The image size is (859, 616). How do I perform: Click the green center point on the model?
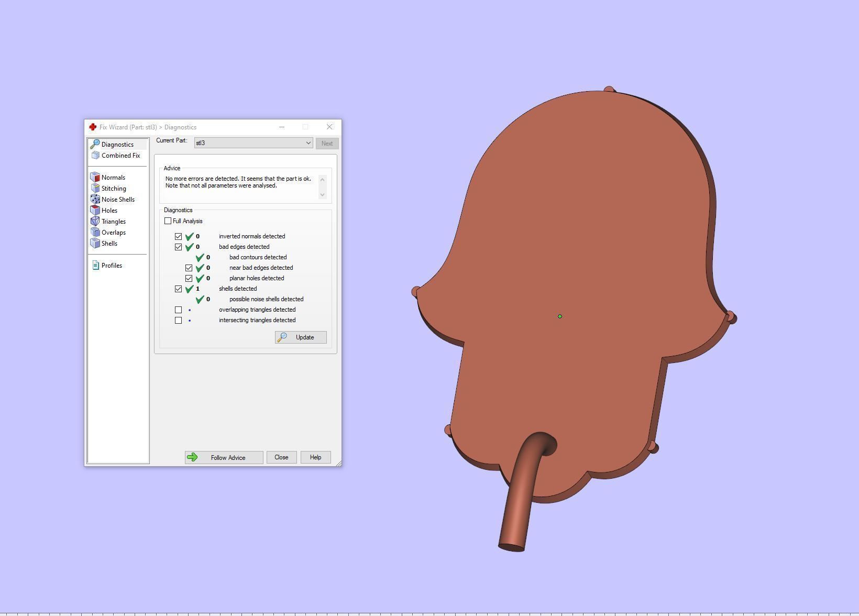(560, 316)
